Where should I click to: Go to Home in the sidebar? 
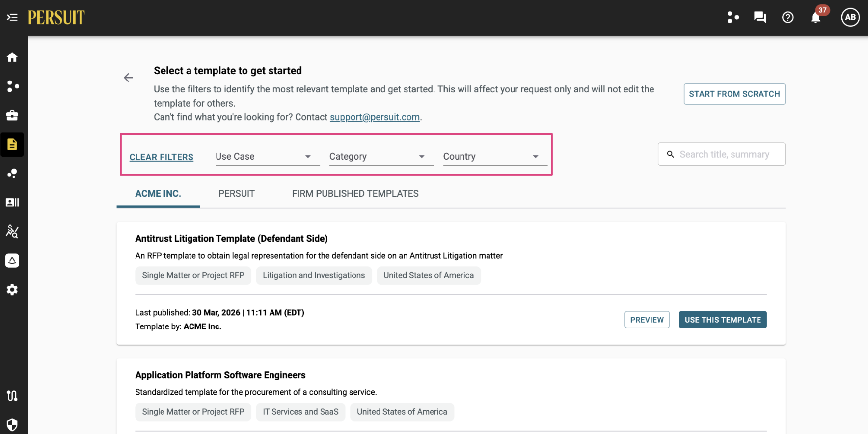point(12,57)
